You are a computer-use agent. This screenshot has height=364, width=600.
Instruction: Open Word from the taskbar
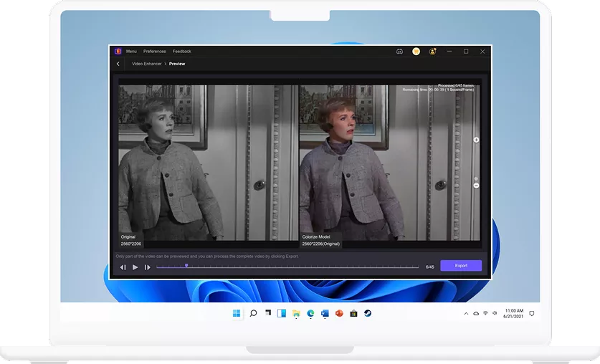click(x=325, y=314)
